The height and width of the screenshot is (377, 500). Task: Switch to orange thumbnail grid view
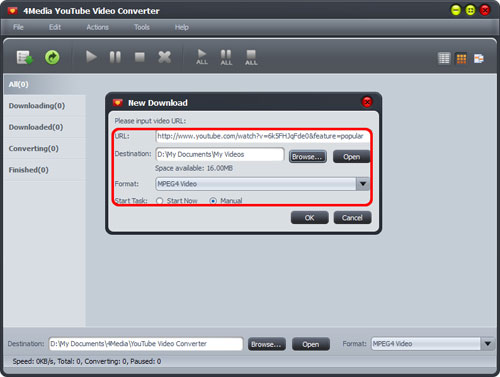pyautogui.click(x=461, y=59)
